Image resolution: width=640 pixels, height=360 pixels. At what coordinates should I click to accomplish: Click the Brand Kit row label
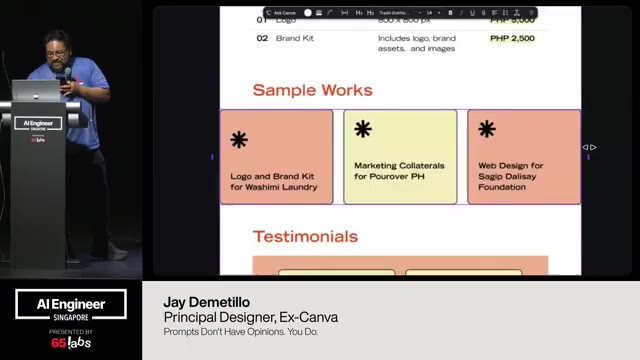[295, 38]
